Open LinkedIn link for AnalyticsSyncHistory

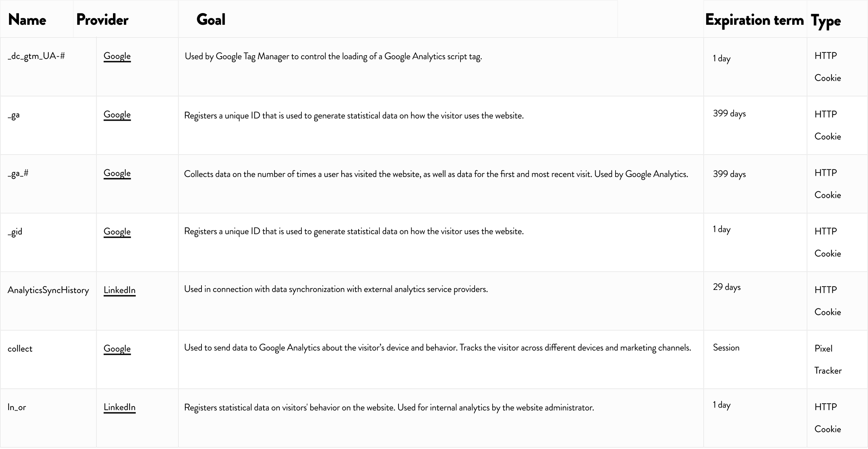point(120,290)
